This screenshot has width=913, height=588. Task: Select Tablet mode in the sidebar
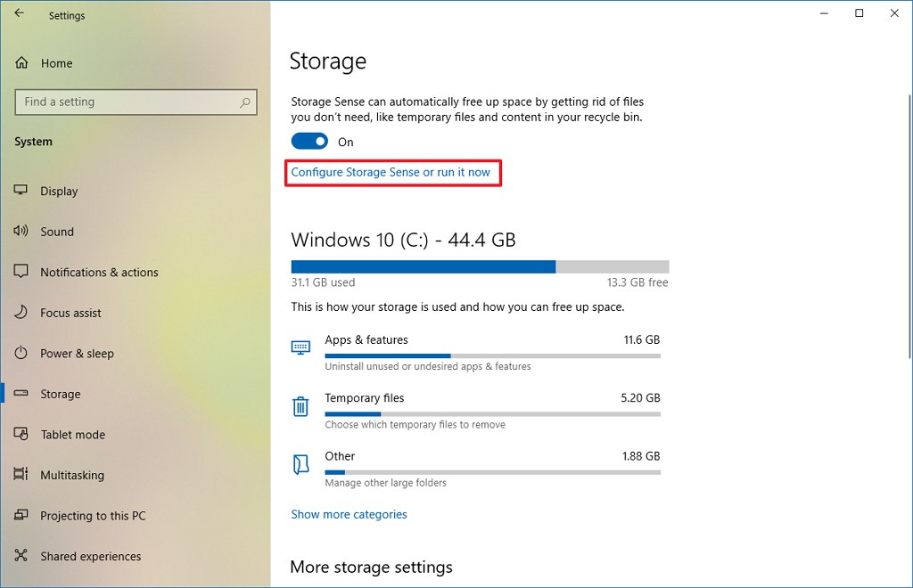(x=72, y=435)
